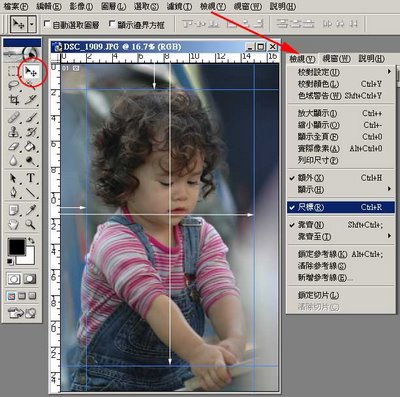Select the Move tool in toolbox

tap(31, 71)
